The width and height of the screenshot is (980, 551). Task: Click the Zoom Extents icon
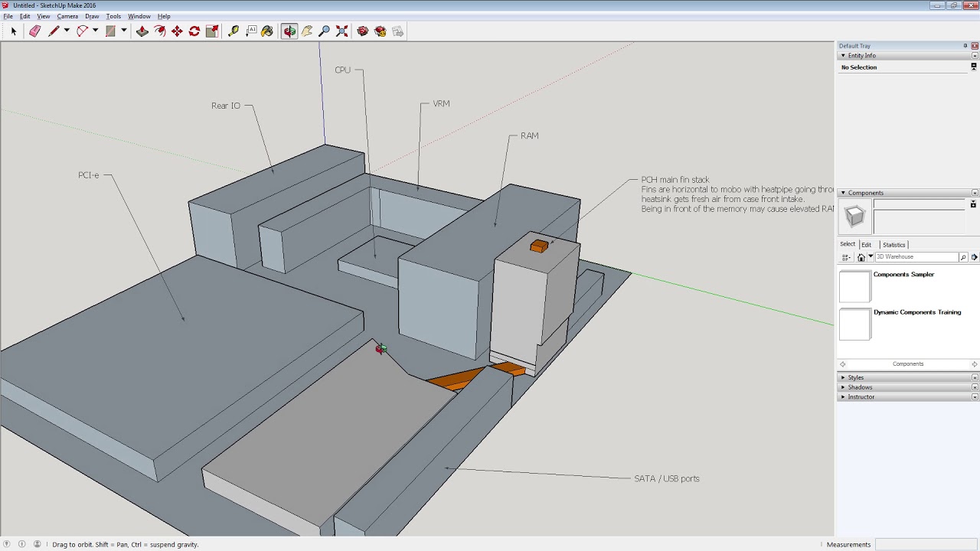click(342, 31)
